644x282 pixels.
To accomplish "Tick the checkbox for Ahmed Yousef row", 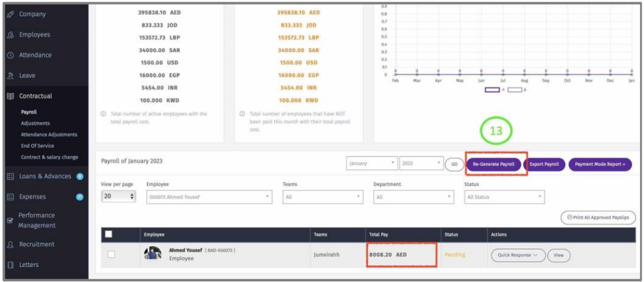I will [112, 255].
